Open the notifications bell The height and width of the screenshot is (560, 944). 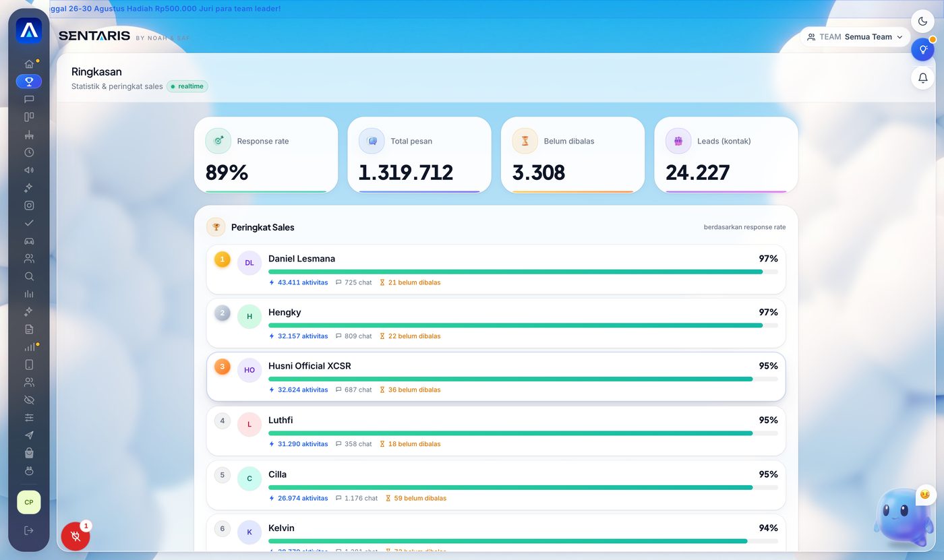(922, 78)
